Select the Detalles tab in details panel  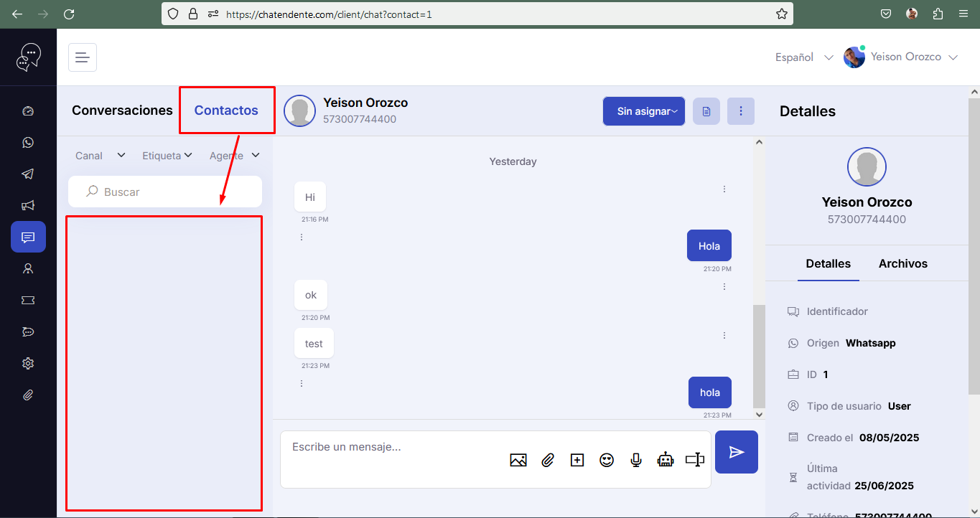coord(829,263)
